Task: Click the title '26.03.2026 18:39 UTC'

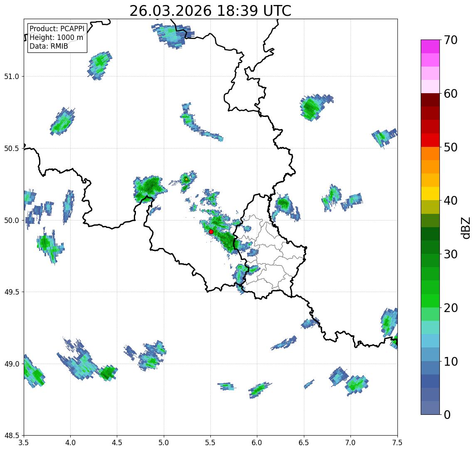Action: 210,11
